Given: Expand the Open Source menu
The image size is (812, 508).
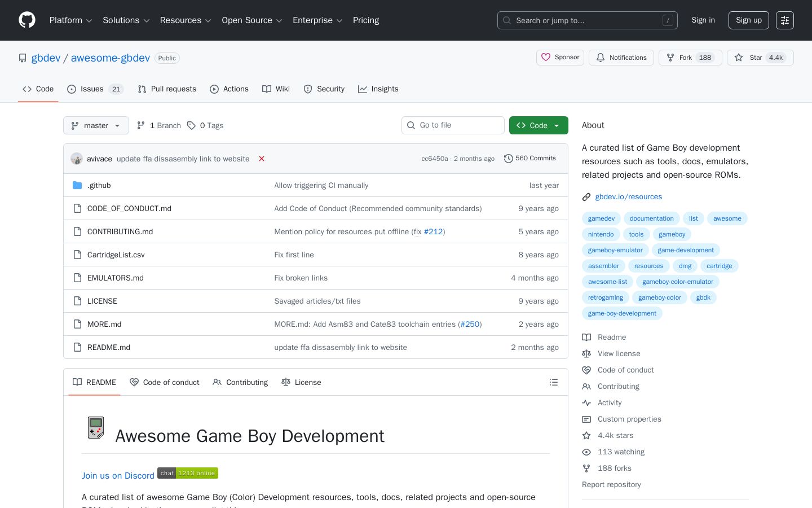Looking at the screenshot, I should click(x=252, y=20).
